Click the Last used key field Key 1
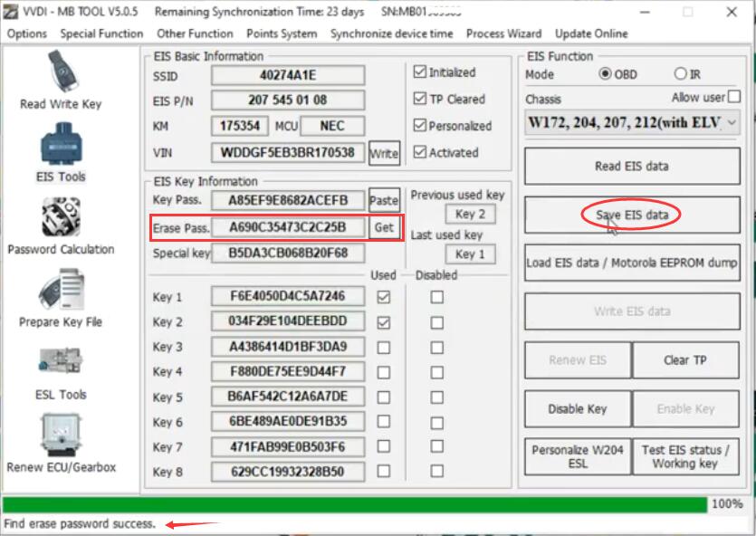The height and width of the screenshot is (536, 756). tap(470, 254)
